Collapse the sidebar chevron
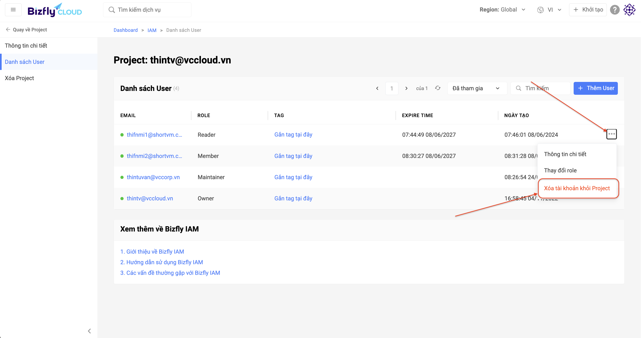644x338 pixels. click(89, 331)
